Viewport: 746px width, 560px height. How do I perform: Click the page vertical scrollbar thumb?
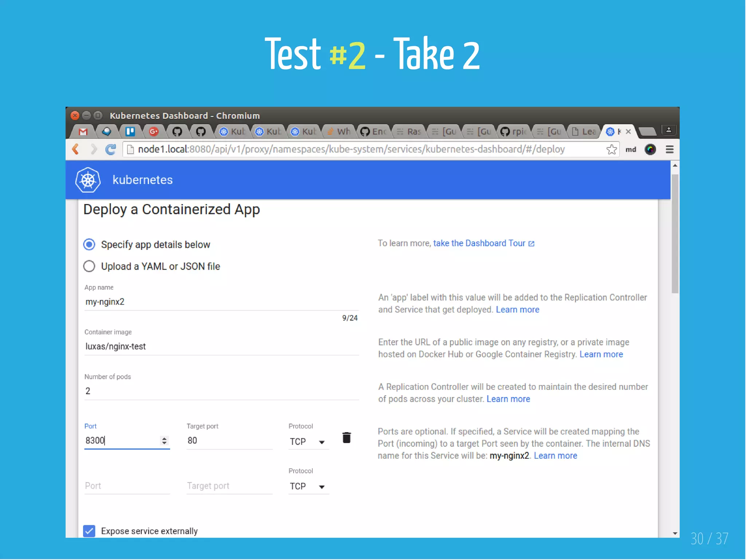675,233
